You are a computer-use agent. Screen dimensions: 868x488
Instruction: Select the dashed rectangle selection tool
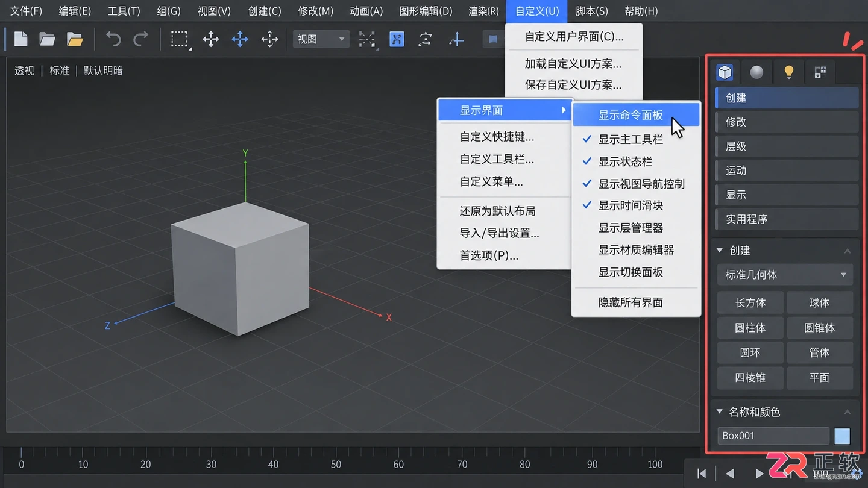coord(180,40)
